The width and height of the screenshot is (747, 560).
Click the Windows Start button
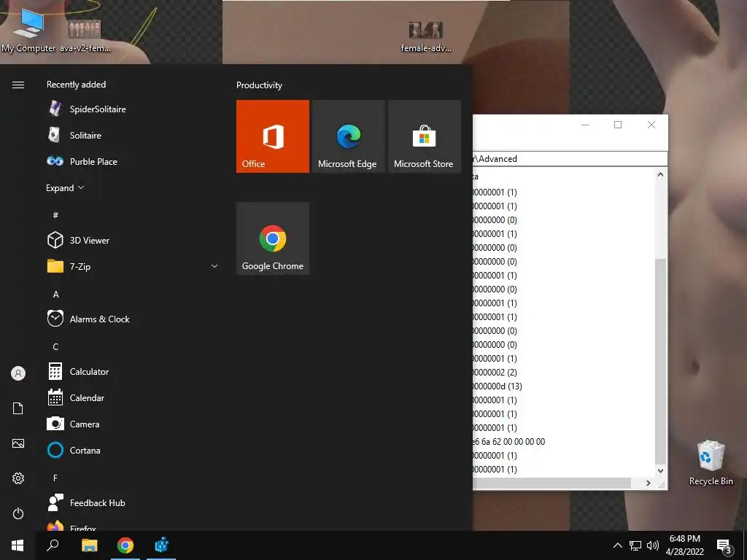pyautogui.click(x=18, y=545)
